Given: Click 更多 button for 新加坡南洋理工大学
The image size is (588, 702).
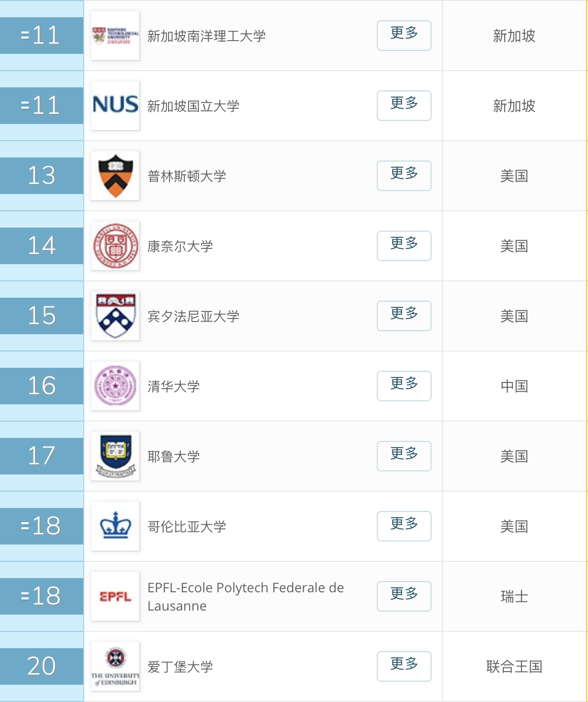Looking at the screenshot, I should pos(404,36).
